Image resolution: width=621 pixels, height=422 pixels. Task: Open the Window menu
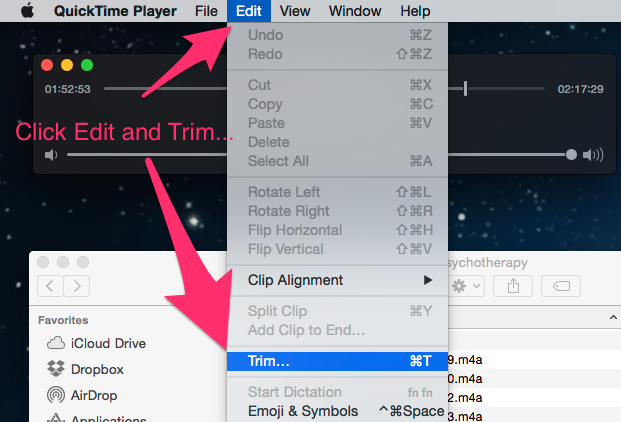click(355, 11)
